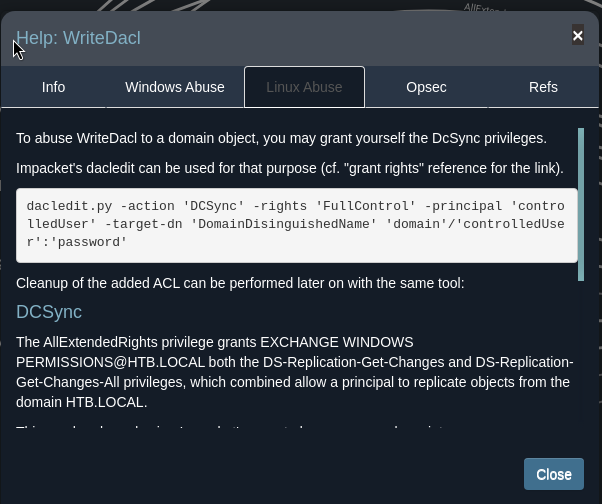
Task: Go to the Opsec tab
Action: (426, 87)
